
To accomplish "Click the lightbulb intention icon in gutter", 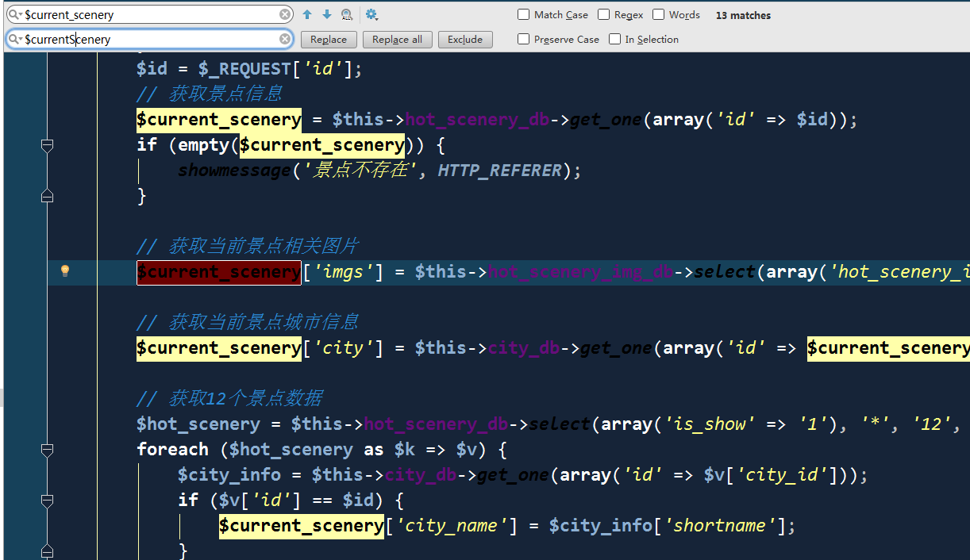I will [66, 271].
